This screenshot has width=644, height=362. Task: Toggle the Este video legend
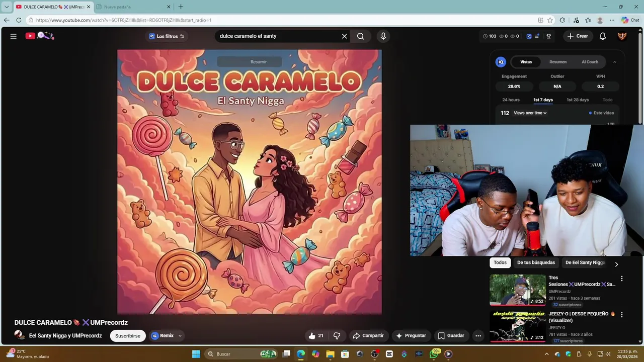(x=602, y=113)
